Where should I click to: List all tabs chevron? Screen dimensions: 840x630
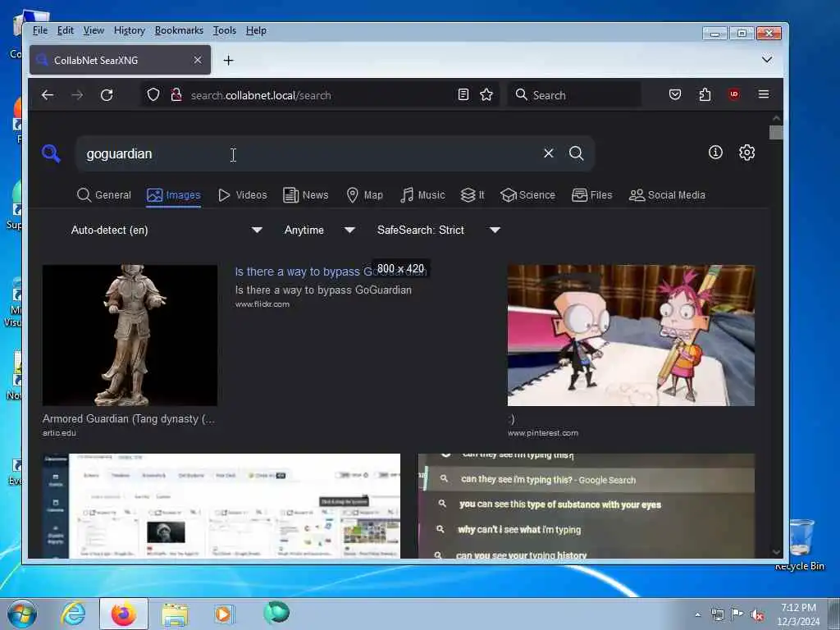[767, 59]
